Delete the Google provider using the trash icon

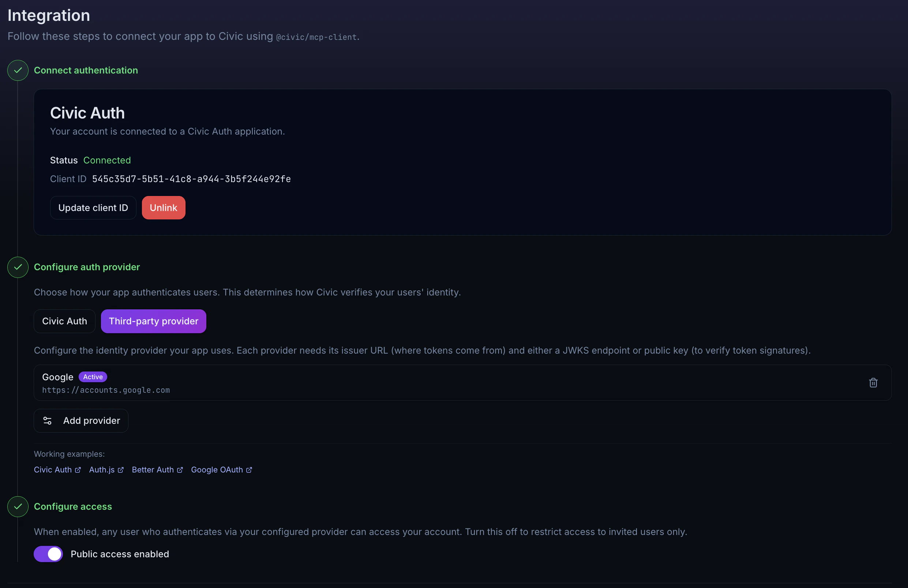point(873,382)
